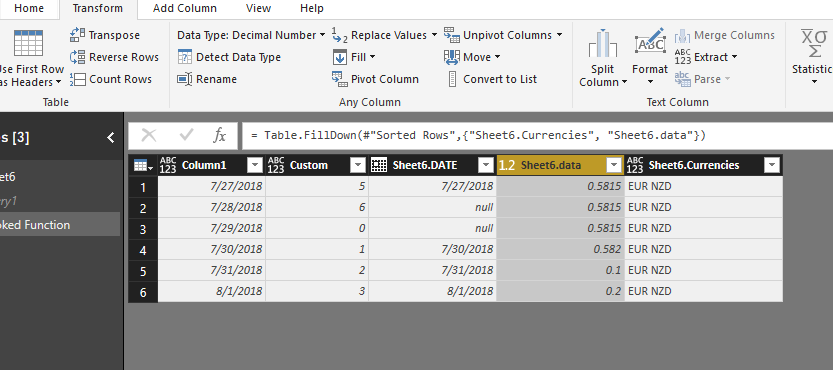Viewport: 833px width, 370px height.
Task: Select row number 4 header
Action: pos(143,249)
